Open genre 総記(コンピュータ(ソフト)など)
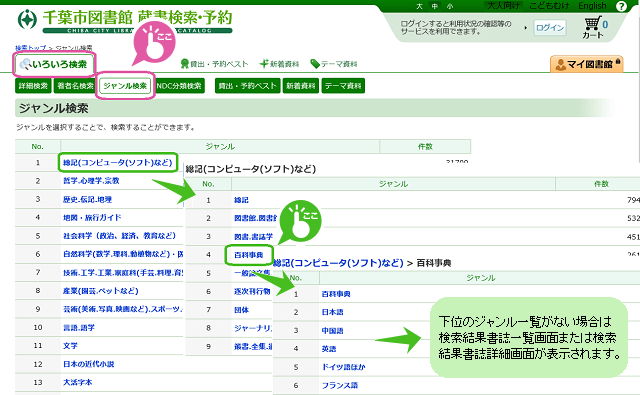 coord(118,162)
